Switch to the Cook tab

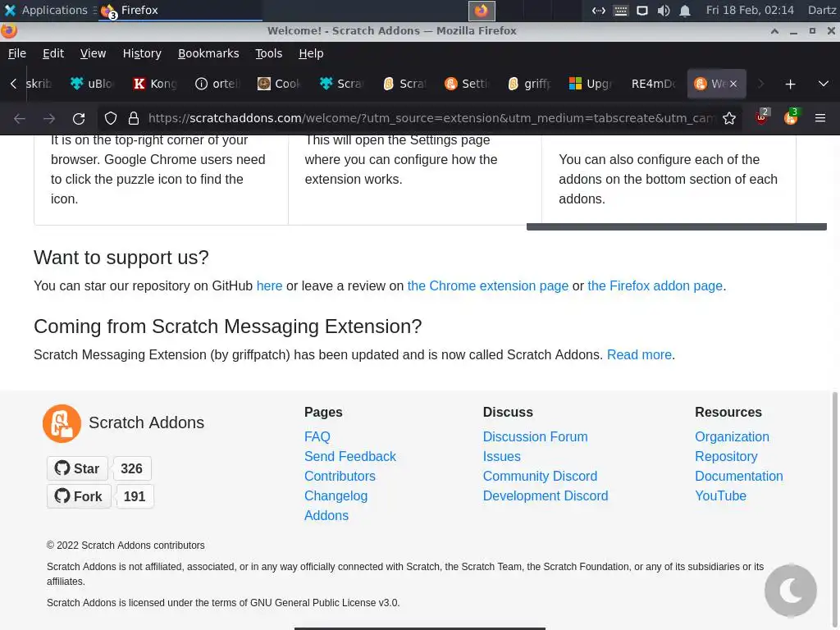coord(279,84)
